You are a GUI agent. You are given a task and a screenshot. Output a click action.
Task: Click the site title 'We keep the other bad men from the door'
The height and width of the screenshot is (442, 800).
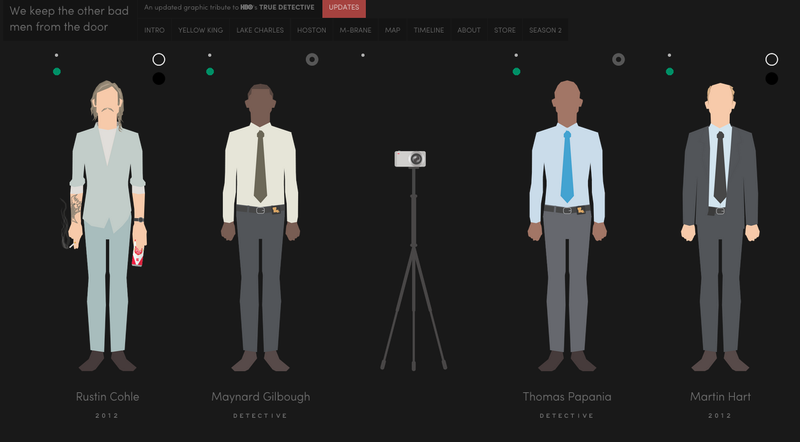tap(69, 19)
